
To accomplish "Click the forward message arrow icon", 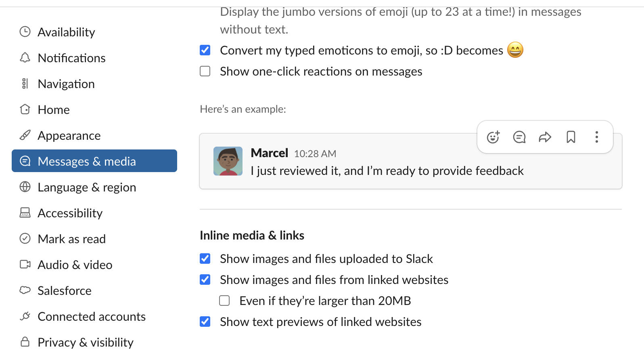I will pyautogui.click(x=545, y=137).
